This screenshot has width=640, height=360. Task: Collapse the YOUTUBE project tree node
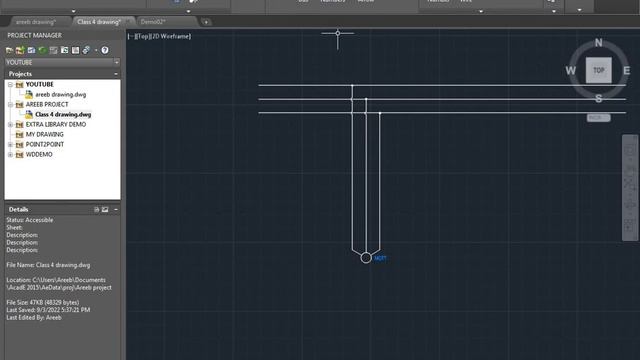click(x=10, y=84)
